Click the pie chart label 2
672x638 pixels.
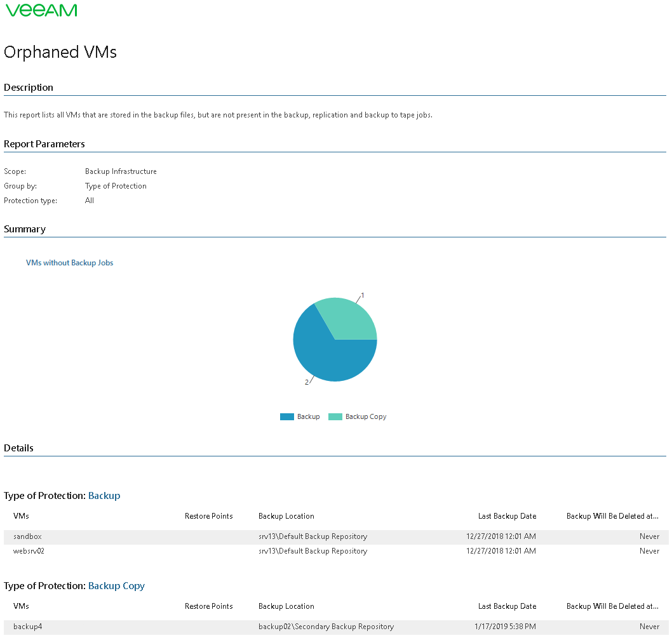pos(307,382)
